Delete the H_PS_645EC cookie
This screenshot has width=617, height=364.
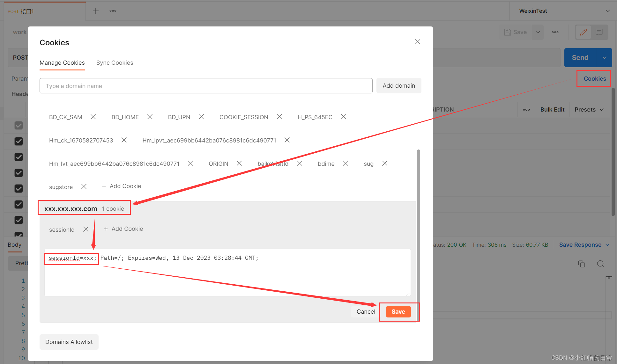coord(344,117)
